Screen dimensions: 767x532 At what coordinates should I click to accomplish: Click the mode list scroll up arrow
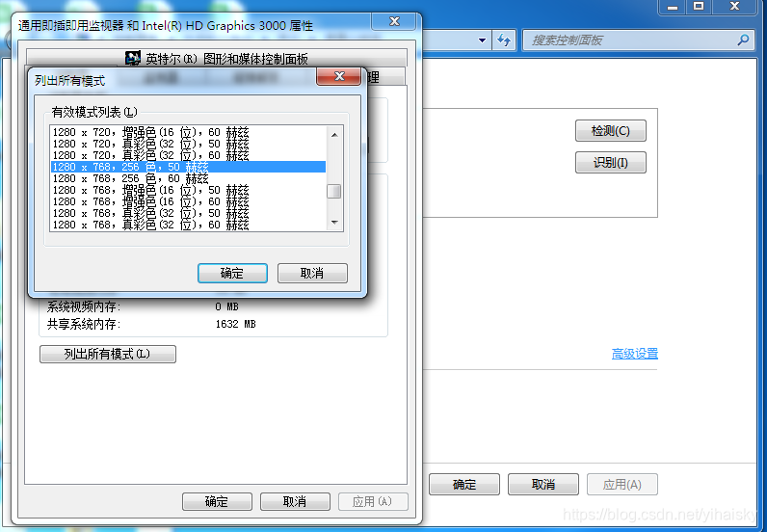click(x=334, y=135)
